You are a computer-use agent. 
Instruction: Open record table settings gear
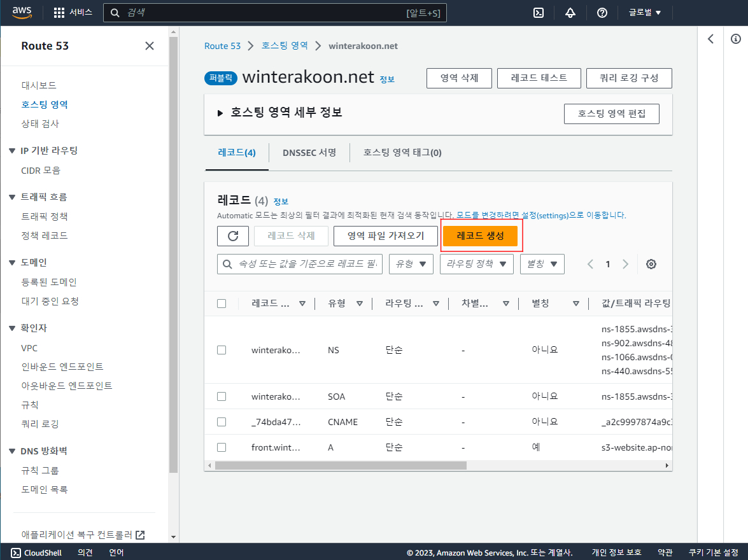pyautogui.click(x=651, y=264)
